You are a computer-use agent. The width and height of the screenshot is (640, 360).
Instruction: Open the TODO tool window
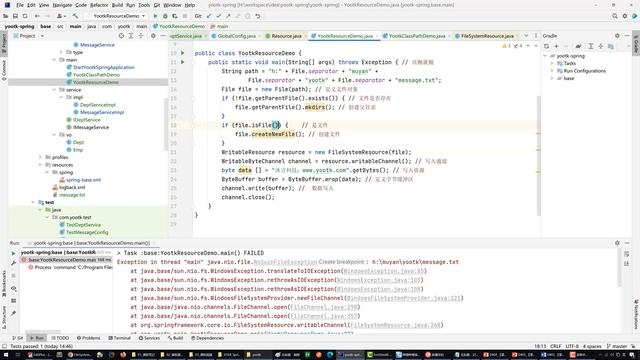pyautogui.click(x=60, y=338)
